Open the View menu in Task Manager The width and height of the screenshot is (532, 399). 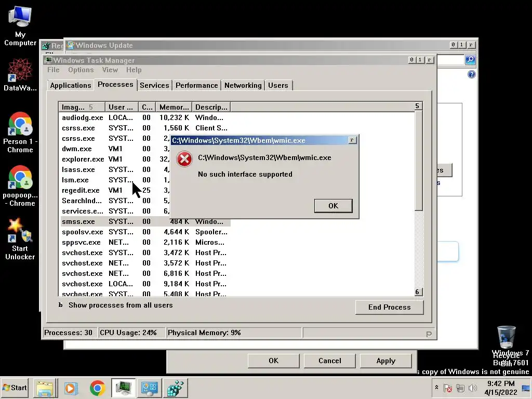110,70
